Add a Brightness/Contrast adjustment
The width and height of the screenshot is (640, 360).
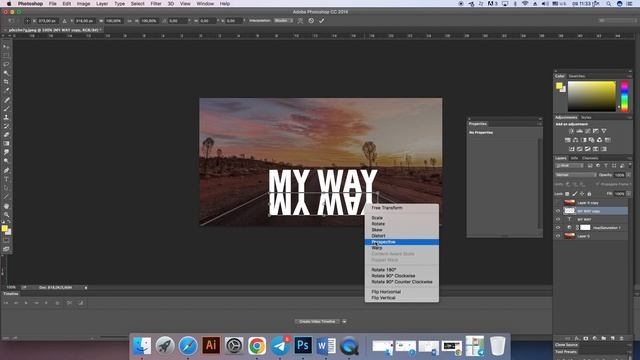pyautogui.click(x=571, y=131)
